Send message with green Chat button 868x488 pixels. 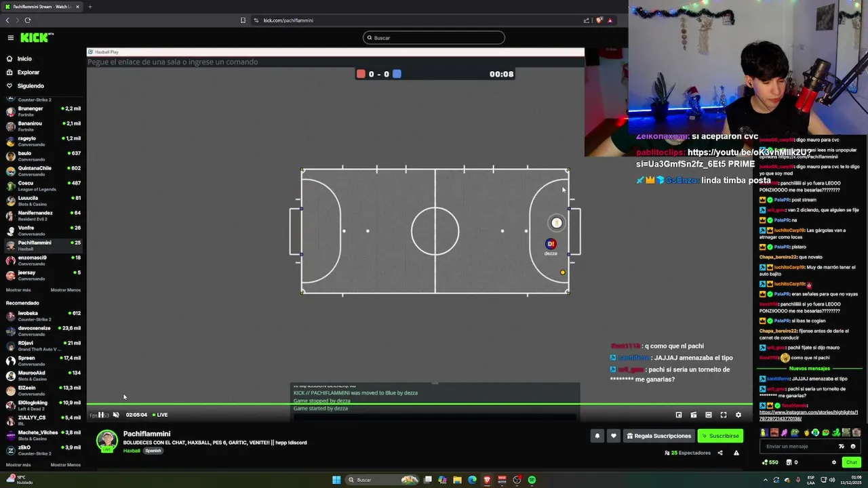(852, 462)
